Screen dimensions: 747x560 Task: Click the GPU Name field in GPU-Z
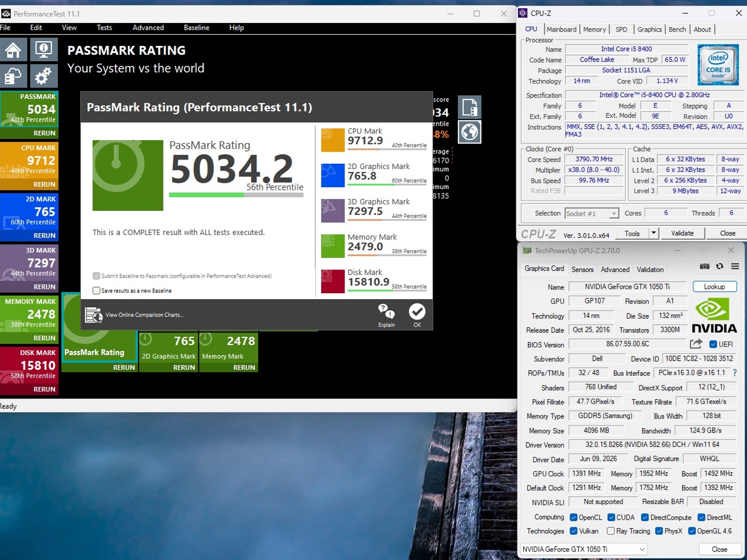tap(627, 287)
